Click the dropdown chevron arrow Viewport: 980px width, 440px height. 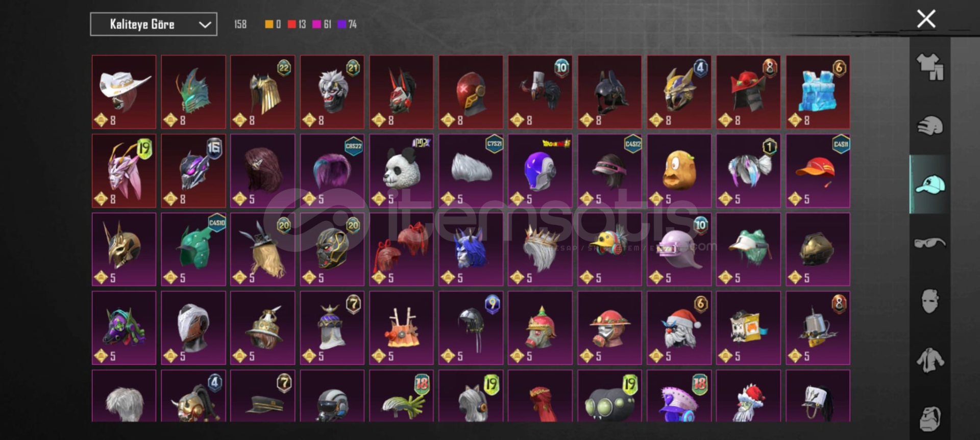pyautogui.click(x=205, y=24)
